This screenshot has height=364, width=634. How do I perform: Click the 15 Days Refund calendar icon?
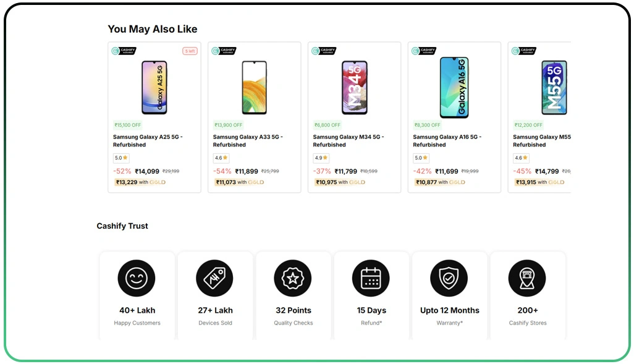pyautogui.click(x=371, y=277)
